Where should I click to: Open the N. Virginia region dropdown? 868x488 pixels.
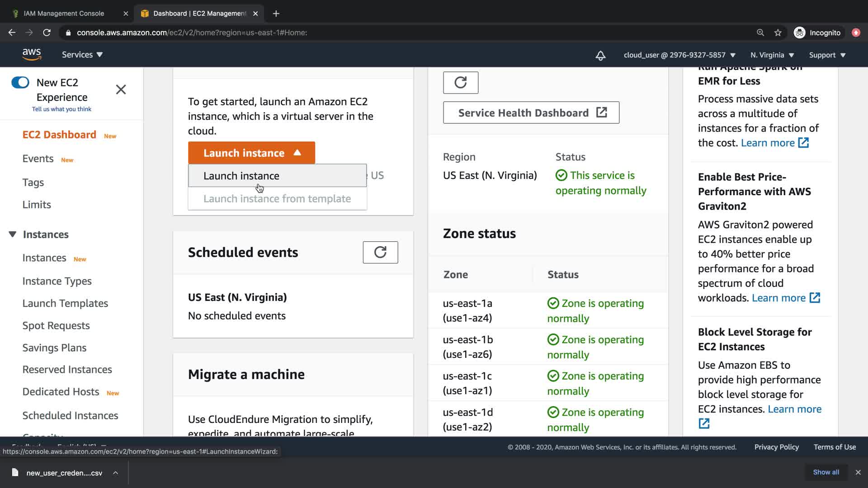pyautogui.click(x=772, y=55)
